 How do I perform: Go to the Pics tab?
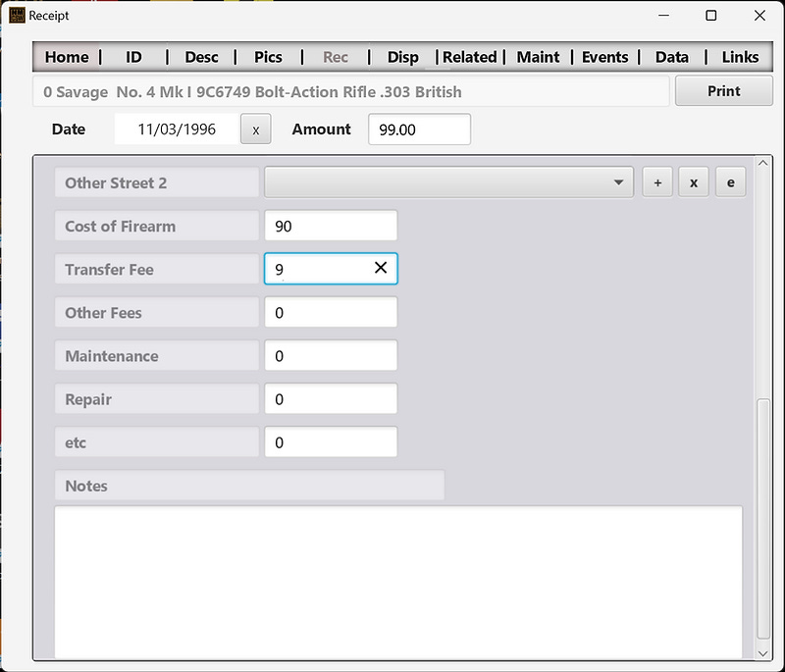(268, 57)
